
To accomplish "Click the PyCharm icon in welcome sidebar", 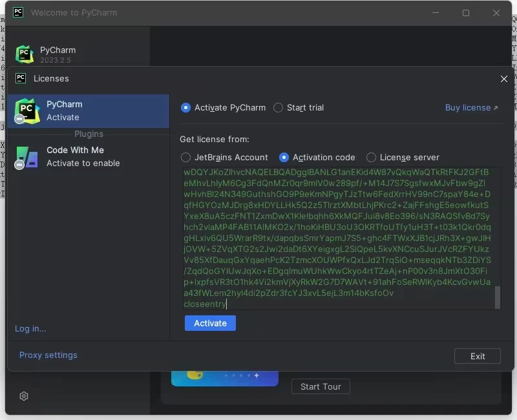I will (25, 54).
